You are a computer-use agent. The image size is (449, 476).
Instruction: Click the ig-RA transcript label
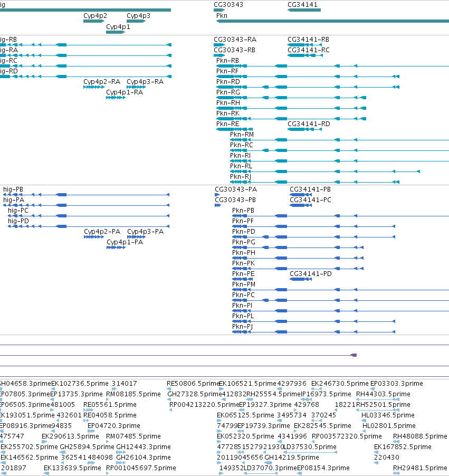[x=9, y=50]
